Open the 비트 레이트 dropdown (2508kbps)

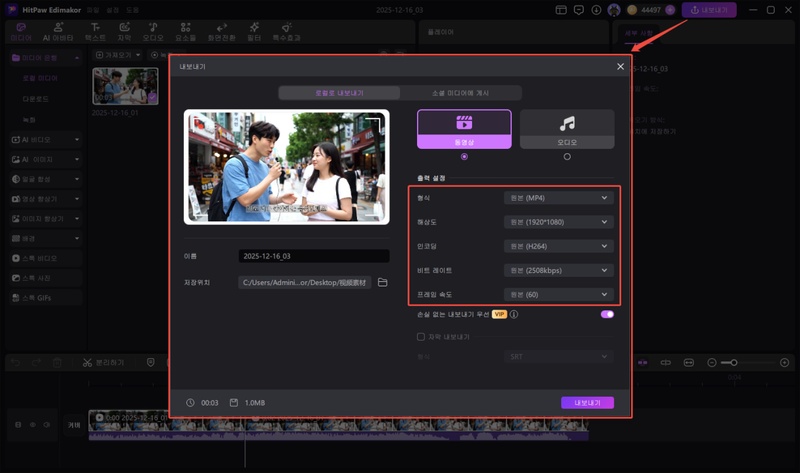click(559, 270)
